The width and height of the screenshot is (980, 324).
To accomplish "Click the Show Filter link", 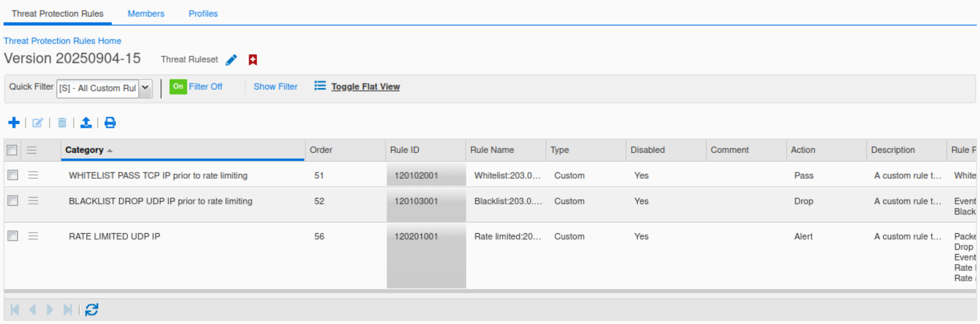I will pos(275,87).
